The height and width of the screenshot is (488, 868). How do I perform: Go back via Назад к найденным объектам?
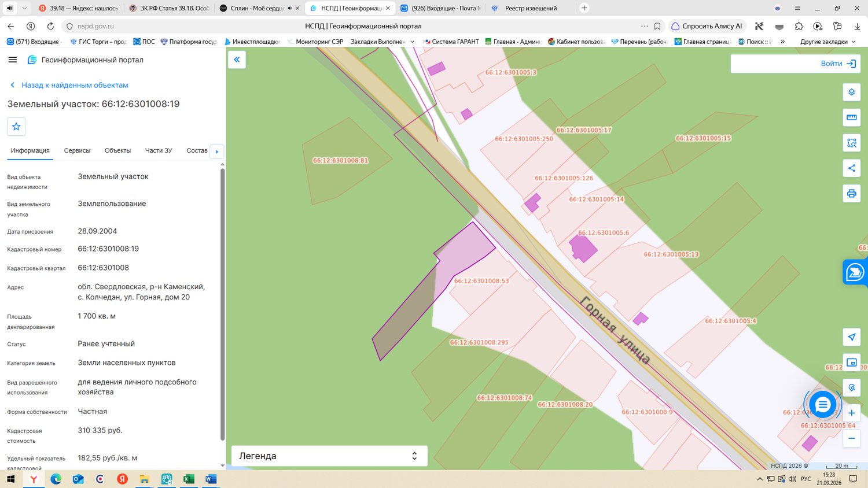(x=69, y=85)
